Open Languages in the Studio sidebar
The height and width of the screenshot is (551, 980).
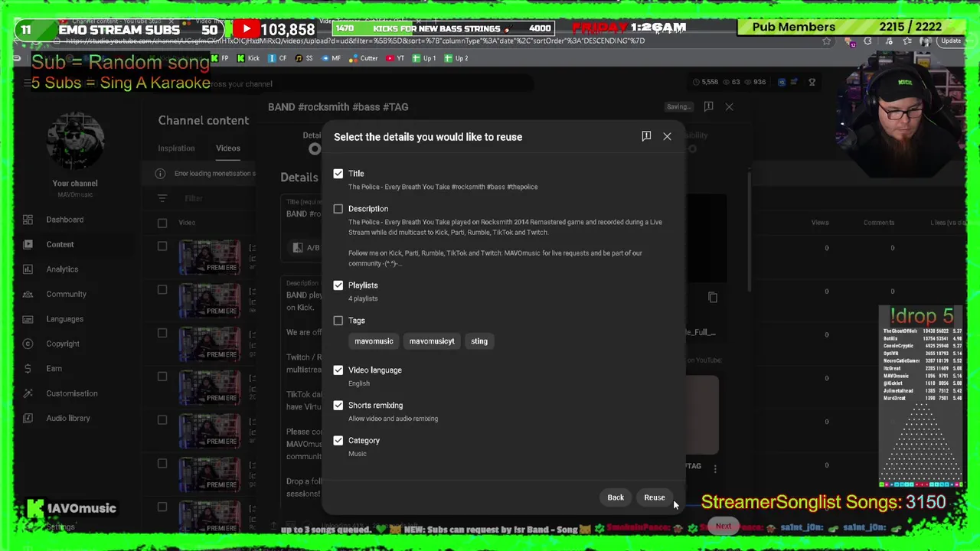pos(64,319)
